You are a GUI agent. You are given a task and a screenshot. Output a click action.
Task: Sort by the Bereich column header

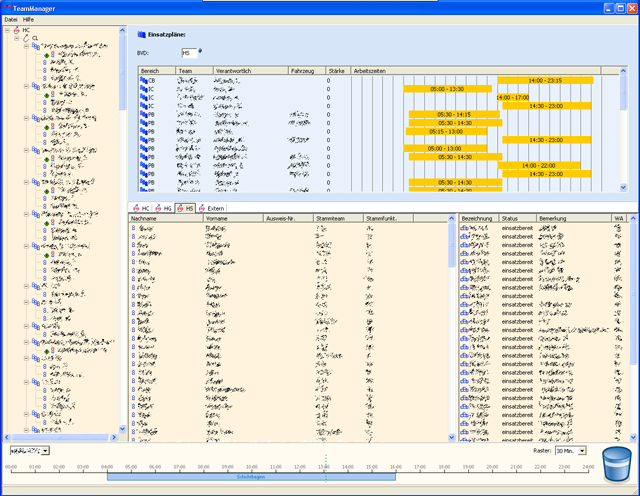(x=157, y=71)
